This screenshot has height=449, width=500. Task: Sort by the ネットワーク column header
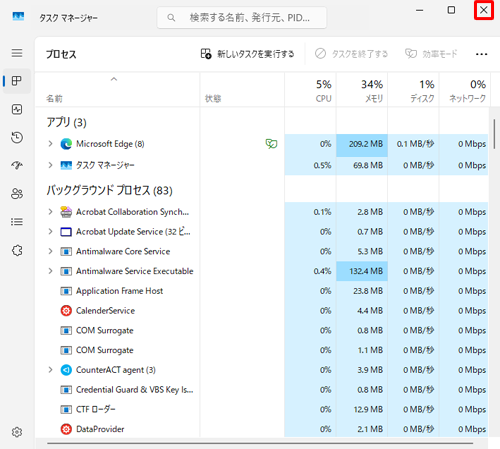[x=465, y=90]
